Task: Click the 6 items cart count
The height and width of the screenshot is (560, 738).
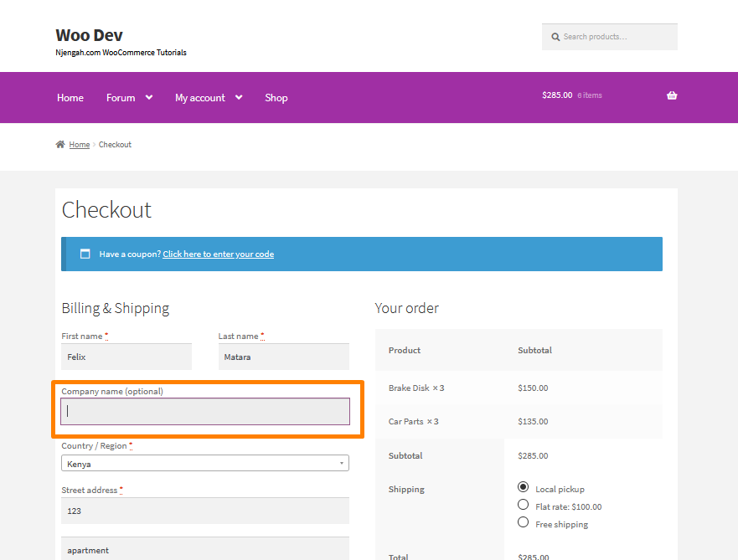Action: [x=590, y=95]
